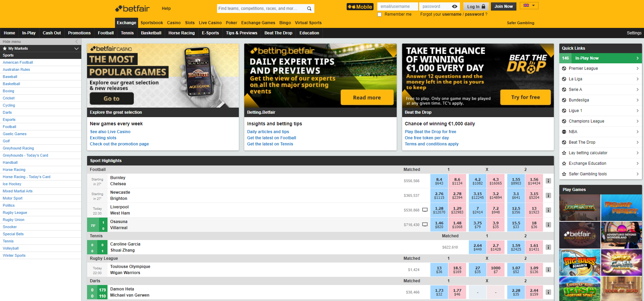
Task: Click live video icon for Osasuna match
Action: pyautogui.click(x=425, y=225)
